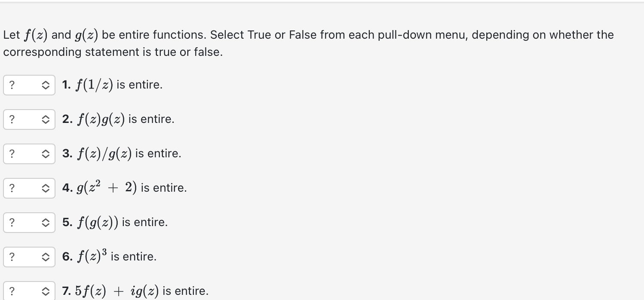Click the statement 'f(g(z)) is entire'
The width and height of the screenshot is (644, 300).
point(116,222)
